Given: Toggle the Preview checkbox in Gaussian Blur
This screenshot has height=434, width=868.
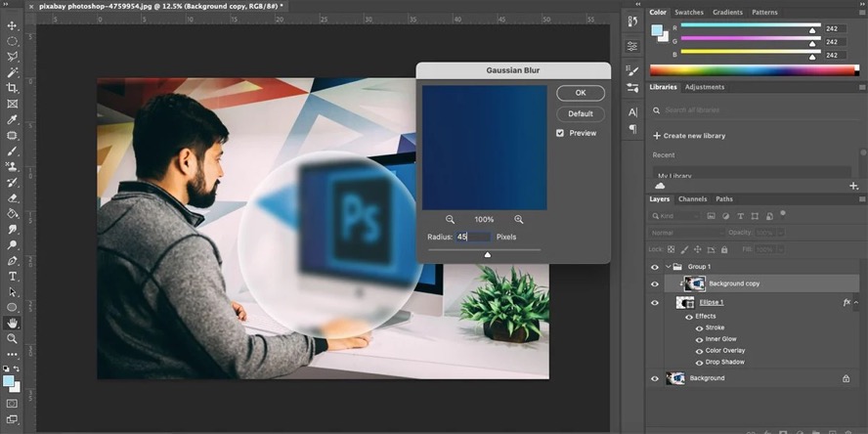Looking at the screenshot, I should coord(560,133).
